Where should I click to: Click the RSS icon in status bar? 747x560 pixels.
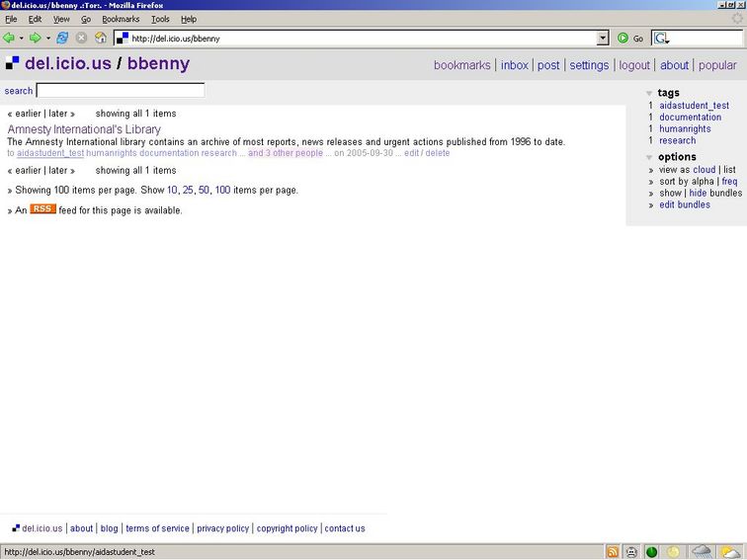[x=613, y=552]
